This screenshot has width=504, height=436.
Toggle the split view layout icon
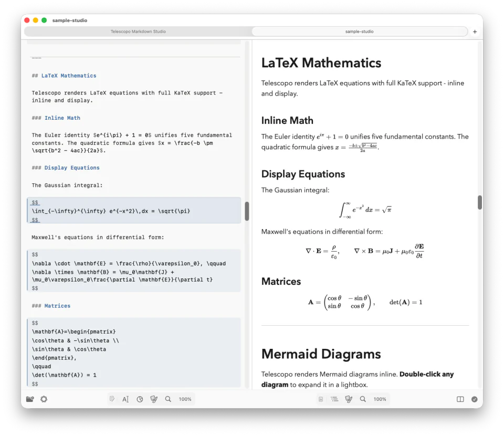point(460,399)
